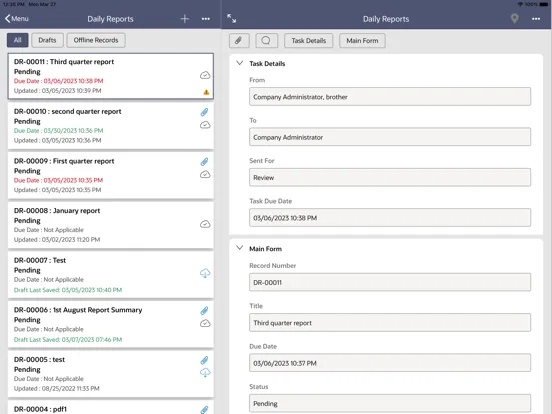Collapse the Main Form section

tap(240, 248)
